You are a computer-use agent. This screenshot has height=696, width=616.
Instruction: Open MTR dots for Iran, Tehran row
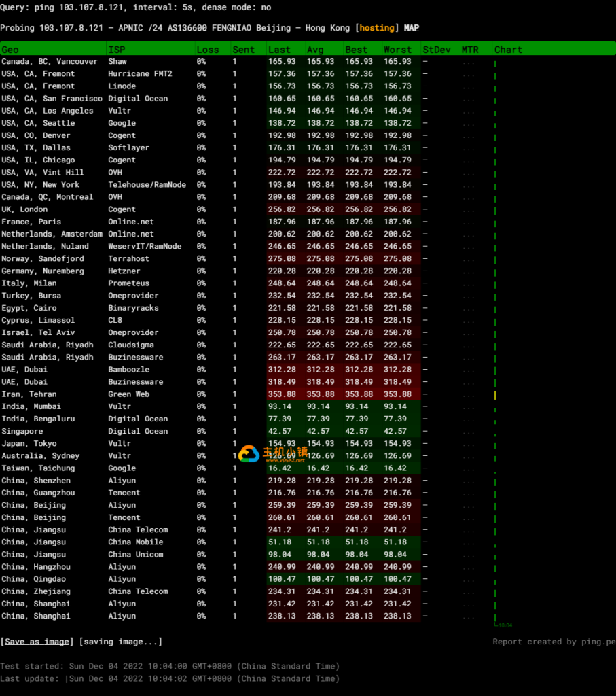[469, 395]
